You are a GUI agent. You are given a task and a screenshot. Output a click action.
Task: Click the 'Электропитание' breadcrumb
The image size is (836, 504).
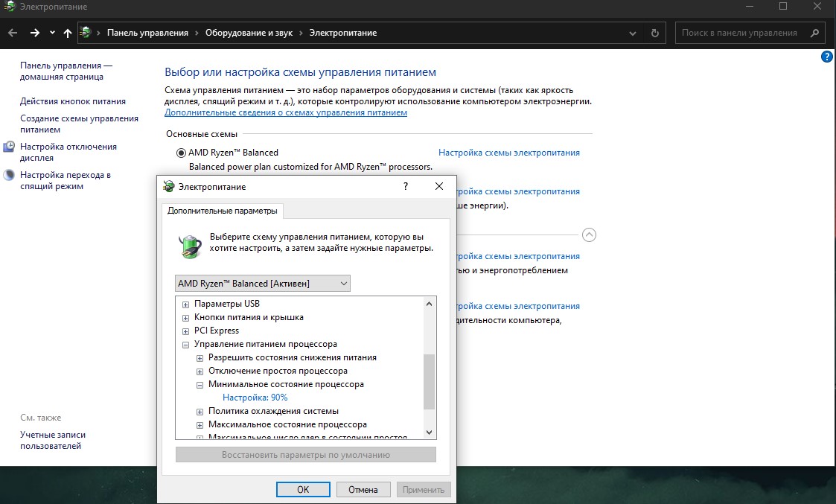pos(343,33)
